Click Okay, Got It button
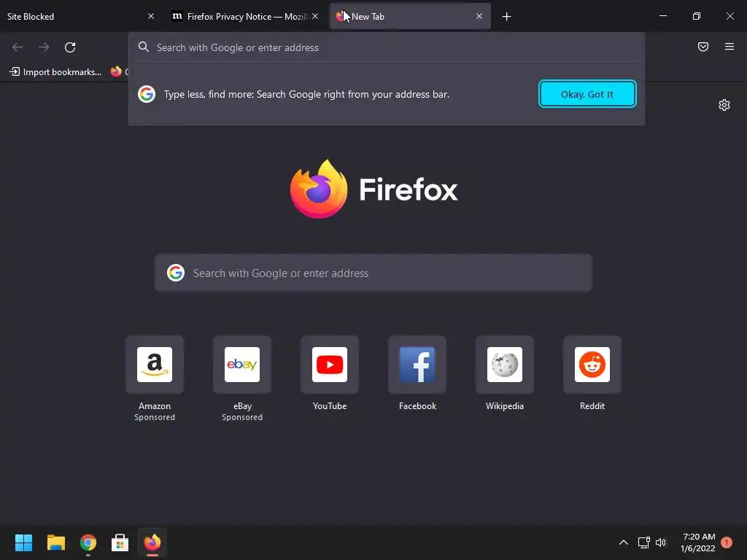The height and width of the screenshot is (560, 747). coord(587,94)
